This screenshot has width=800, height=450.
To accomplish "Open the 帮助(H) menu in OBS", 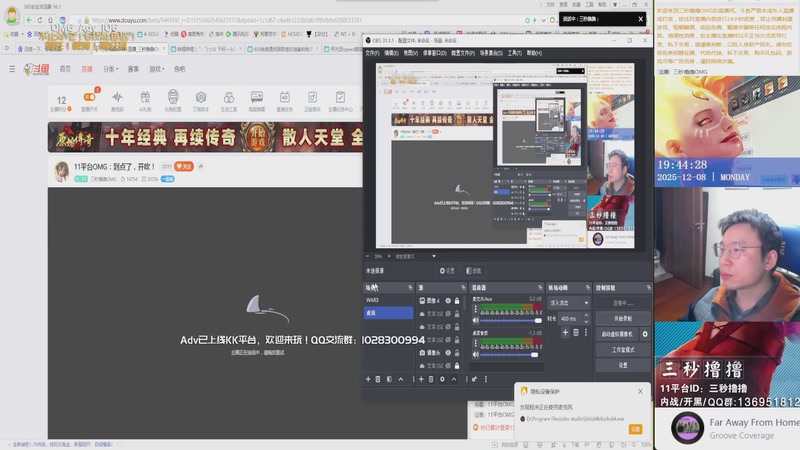I will [534, 53].
